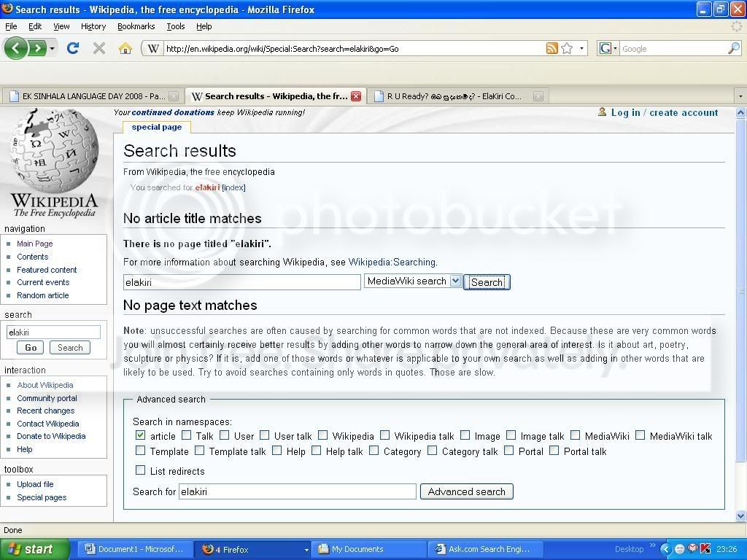Open the list all tabs dropdown
This screenshot has height=560, width=747.
(x=740, y=96)
